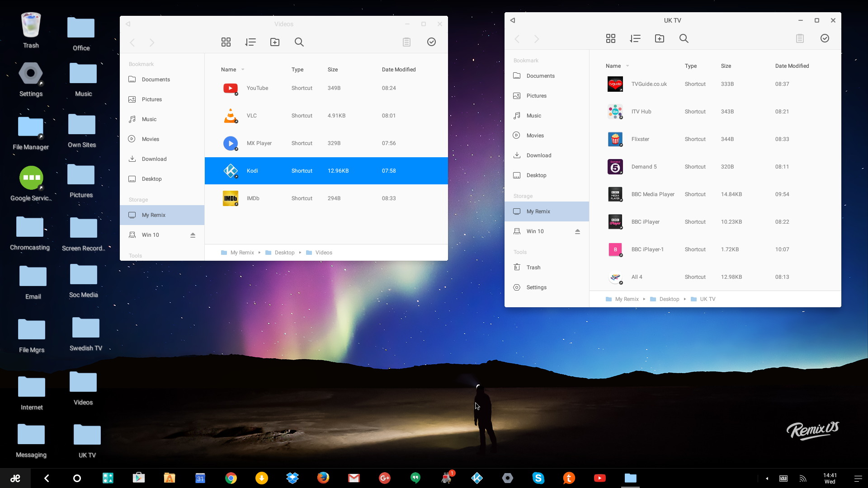Select All 4 shortcut

tap(715, 277)
